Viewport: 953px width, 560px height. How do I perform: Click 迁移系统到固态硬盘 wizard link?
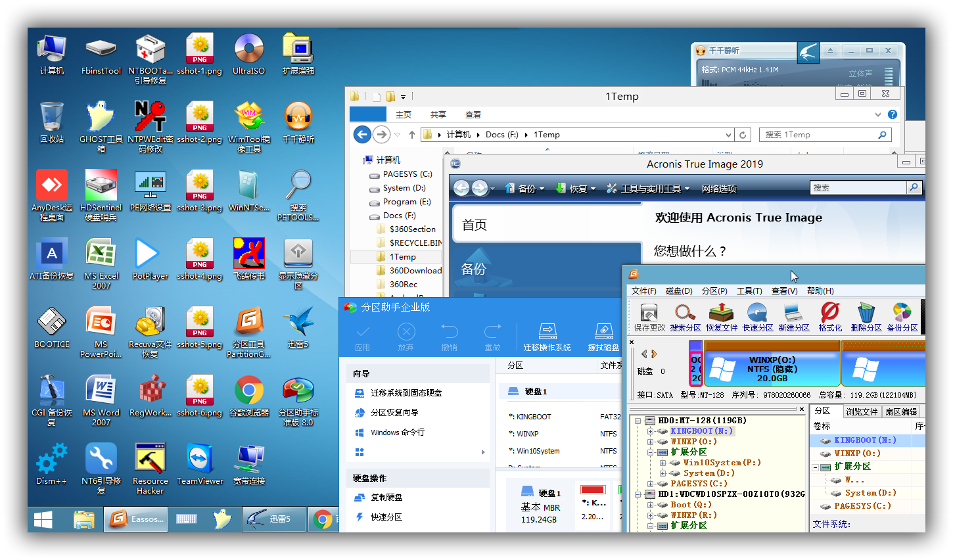pyautogui.click(x=406, y=392)
